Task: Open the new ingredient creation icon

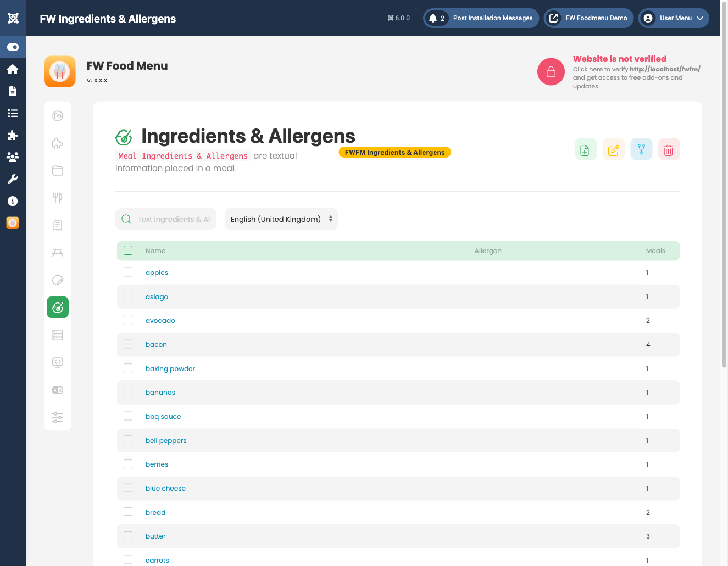Action: coord(585,149)
